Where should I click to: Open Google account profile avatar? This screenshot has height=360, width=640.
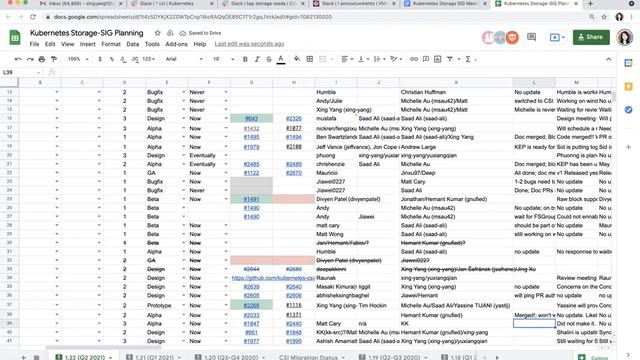point(624,37)
